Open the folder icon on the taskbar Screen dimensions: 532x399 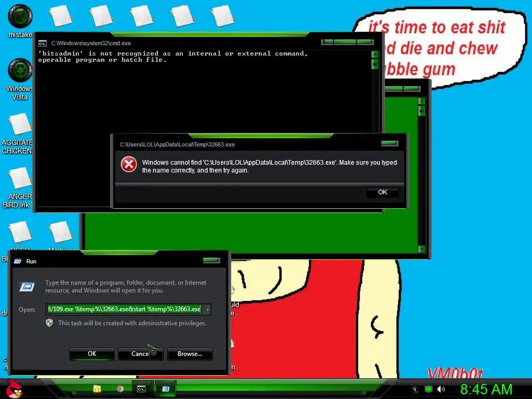pyautogui.click(x=97, y=389)
